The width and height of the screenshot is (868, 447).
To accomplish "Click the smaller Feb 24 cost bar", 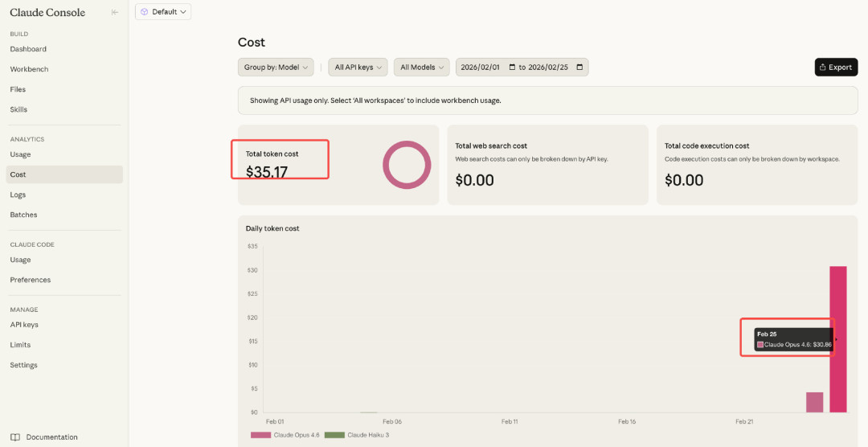I will tap(814, 402).
